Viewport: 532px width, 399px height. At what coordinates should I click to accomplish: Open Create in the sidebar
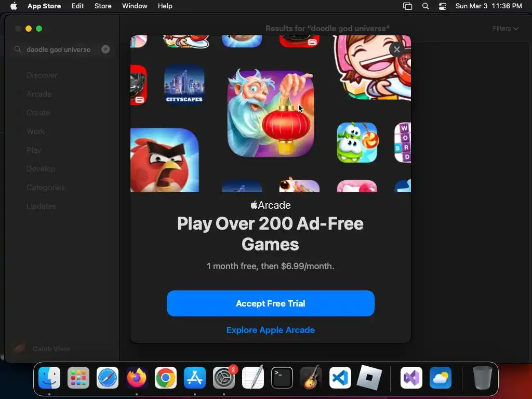pos(38,113)
